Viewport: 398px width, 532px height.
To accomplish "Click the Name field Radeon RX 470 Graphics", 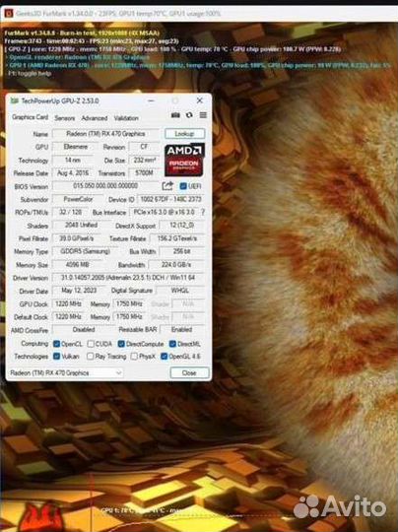I will point(105,134).
